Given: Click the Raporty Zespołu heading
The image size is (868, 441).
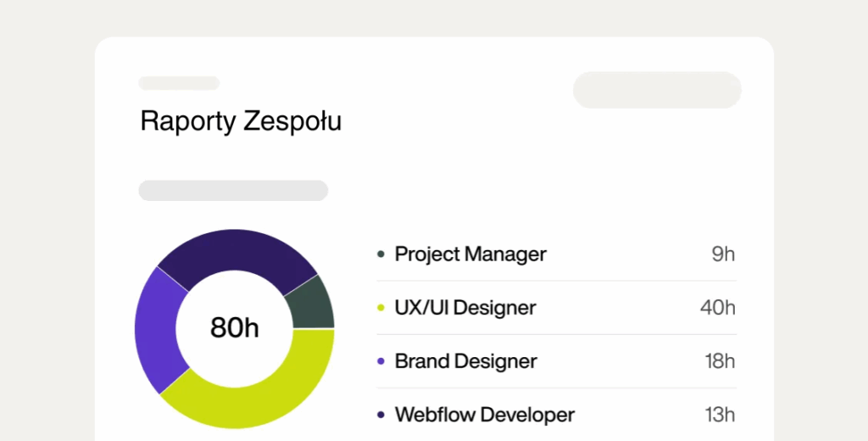Looking at the screenshot, I should pos(241,121).
